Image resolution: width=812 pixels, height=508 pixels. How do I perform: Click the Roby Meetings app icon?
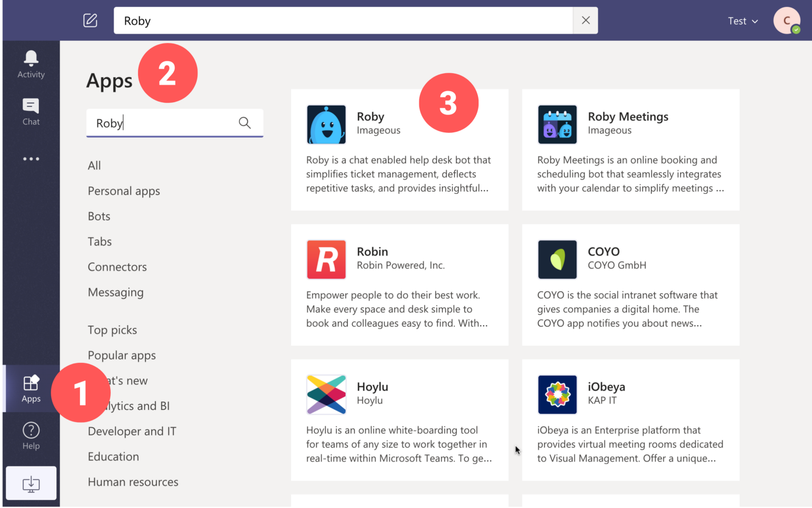point(557,124)
